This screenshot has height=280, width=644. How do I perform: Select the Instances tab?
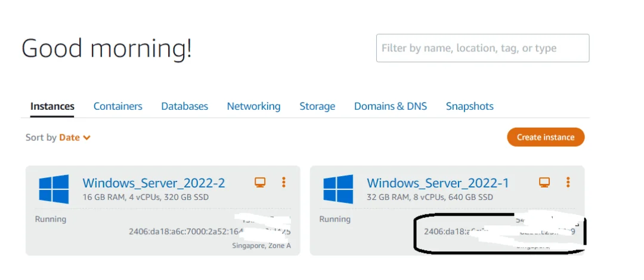coord(52,106)
